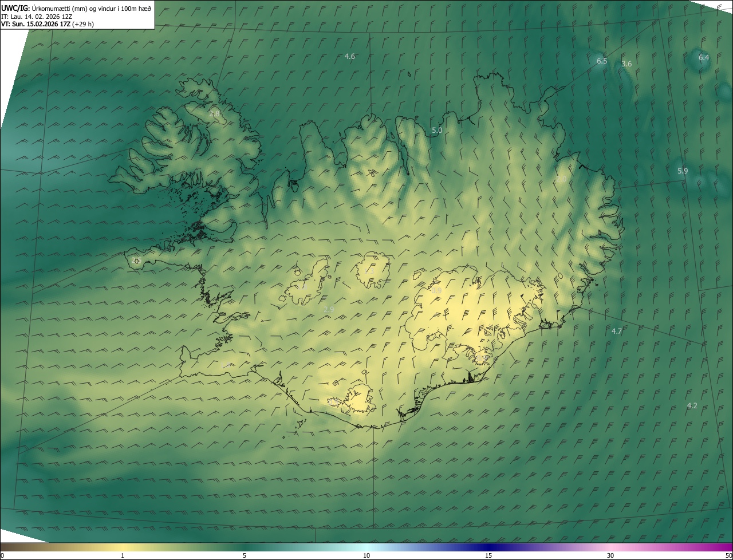Viewport: 733px width, 560px height.
Task: Click the 6.4 value label on the map
Action: point(704,57)
